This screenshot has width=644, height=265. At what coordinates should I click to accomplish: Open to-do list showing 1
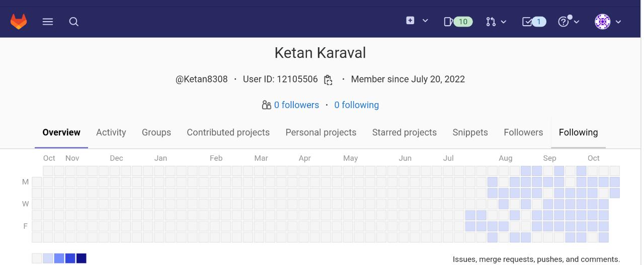534,22
